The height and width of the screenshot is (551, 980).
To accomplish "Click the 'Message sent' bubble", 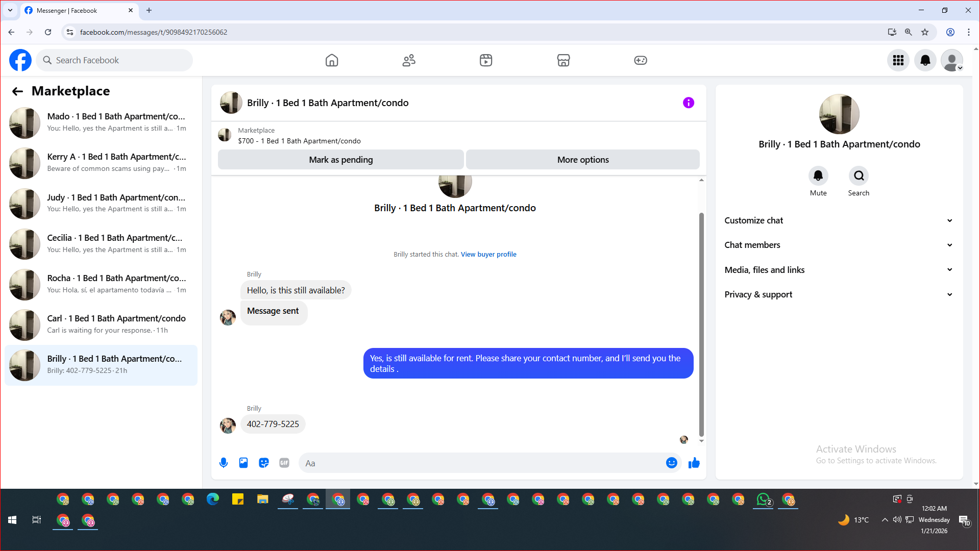I will [x=274, y=312].
